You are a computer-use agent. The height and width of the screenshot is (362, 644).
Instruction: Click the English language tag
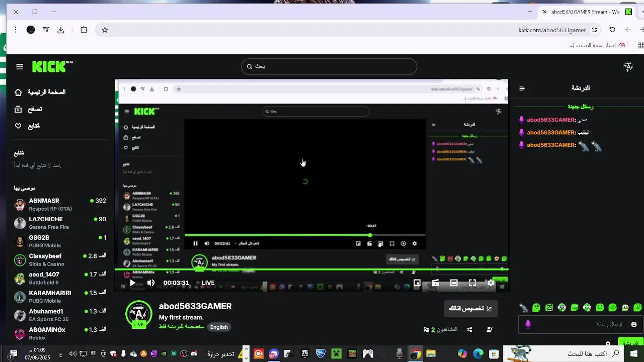click(219, 327)
